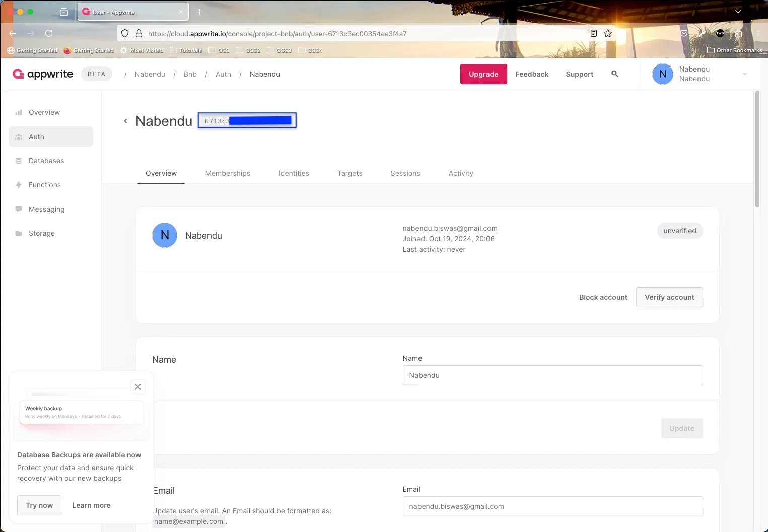Click the Auth breadcrumb
Screen dimensions: 768x532
pyautogui.click(x=223, y=74)
